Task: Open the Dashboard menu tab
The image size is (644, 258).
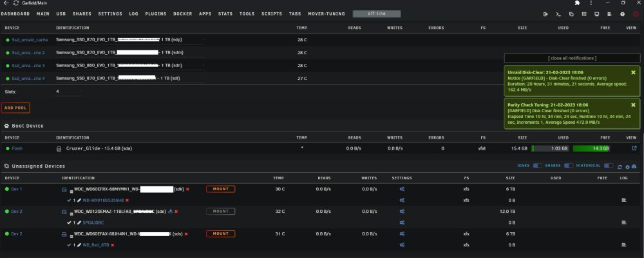Action: (15, 14)
